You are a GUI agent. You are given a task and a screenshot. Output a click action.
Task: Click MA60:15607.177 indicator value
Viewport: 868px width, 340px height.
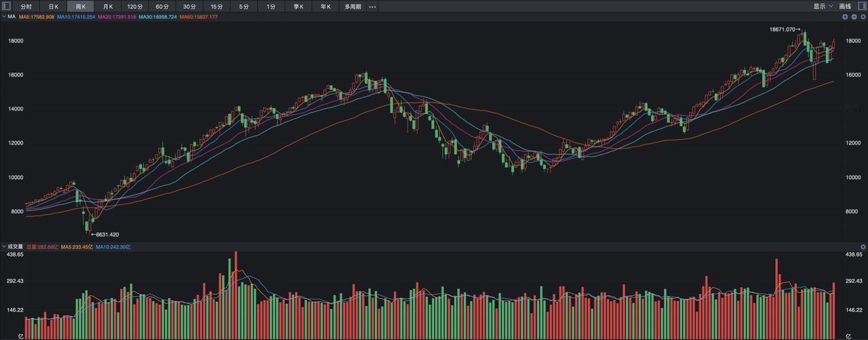point(199,16)
